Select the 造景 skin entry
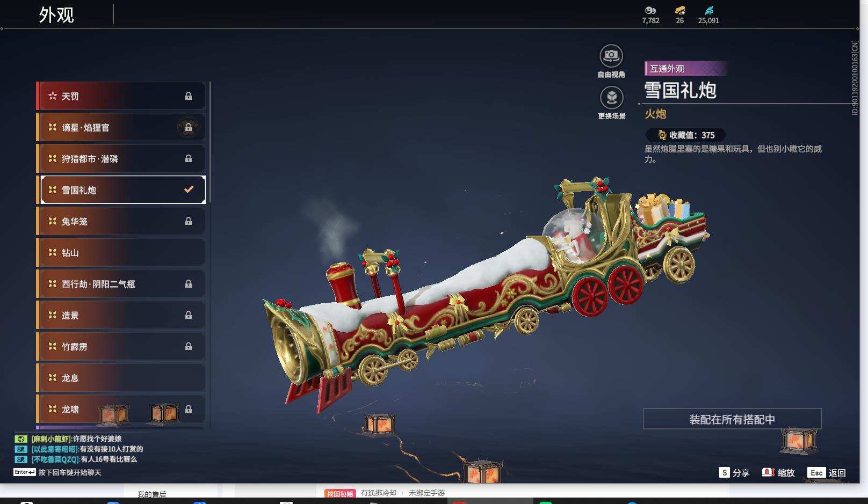868x504 pixels. coord(121,315)
